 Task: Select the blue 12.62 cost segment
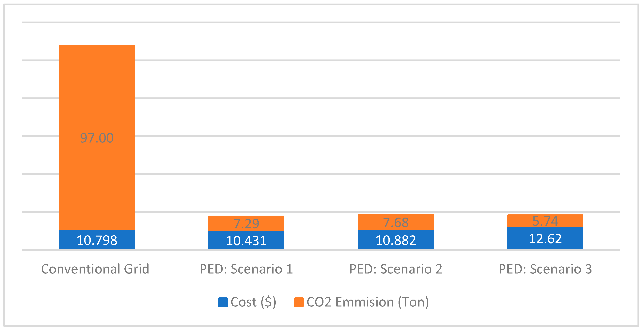point(545,239)
